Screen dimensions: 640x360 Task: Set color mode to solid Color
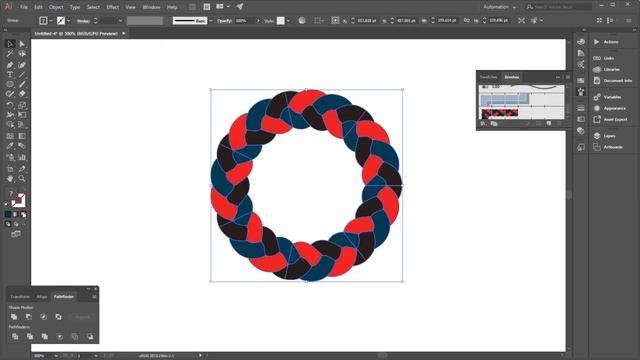8,214
